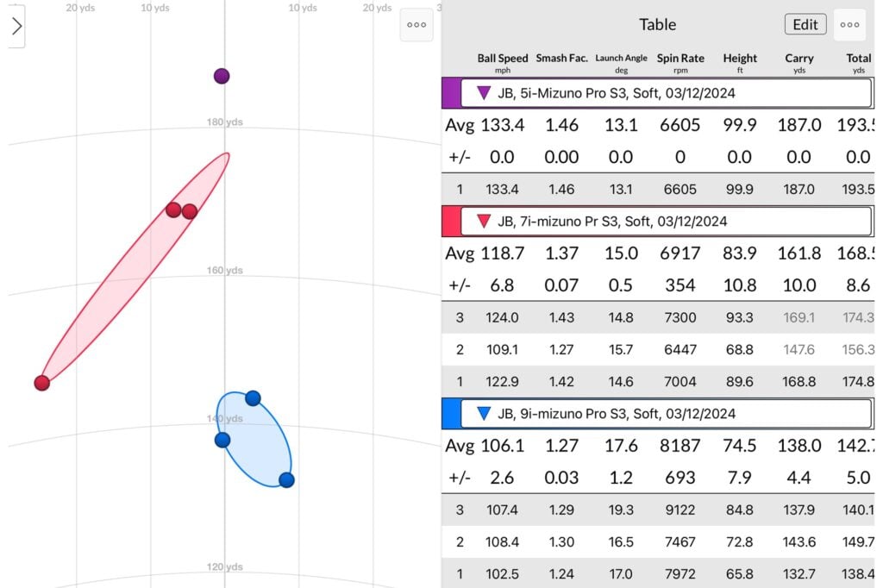Select the purple 5-iron shot dot

pyautogui.click(x=222, y=76)
